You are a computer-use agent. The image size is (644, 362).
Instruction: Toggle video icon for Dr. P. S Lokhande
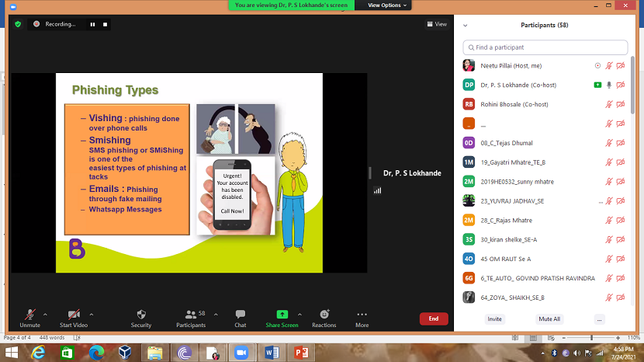(x=621, y=85)
